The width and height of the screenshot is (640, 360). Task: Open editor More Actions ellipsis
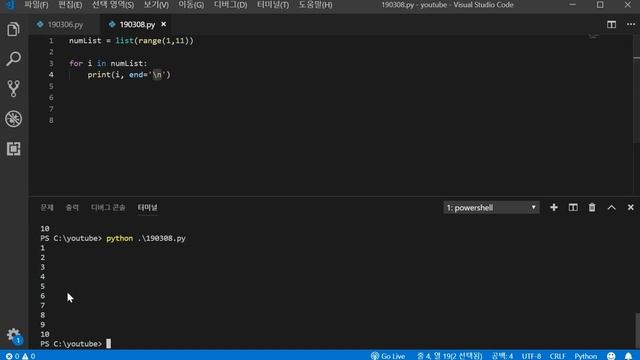click(x=631, y=24)
